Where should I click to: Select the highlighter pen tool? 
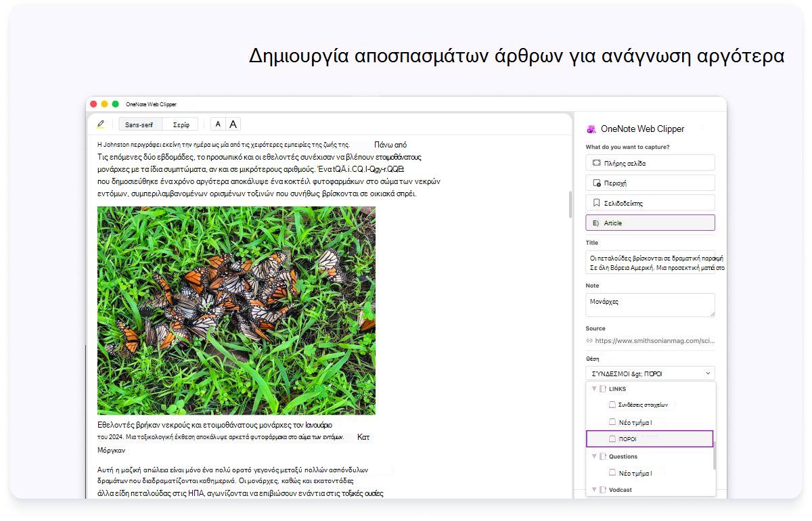pos(101,124)
